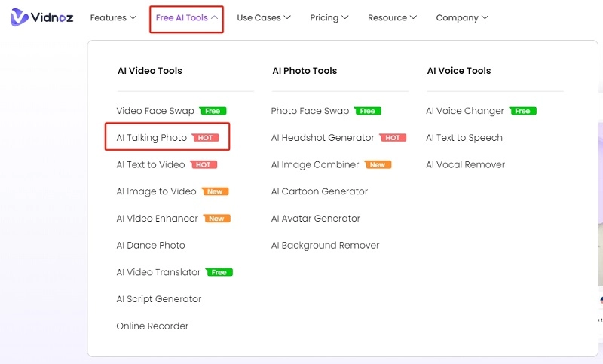Select AI Text to Video

[x=151, y=165]
